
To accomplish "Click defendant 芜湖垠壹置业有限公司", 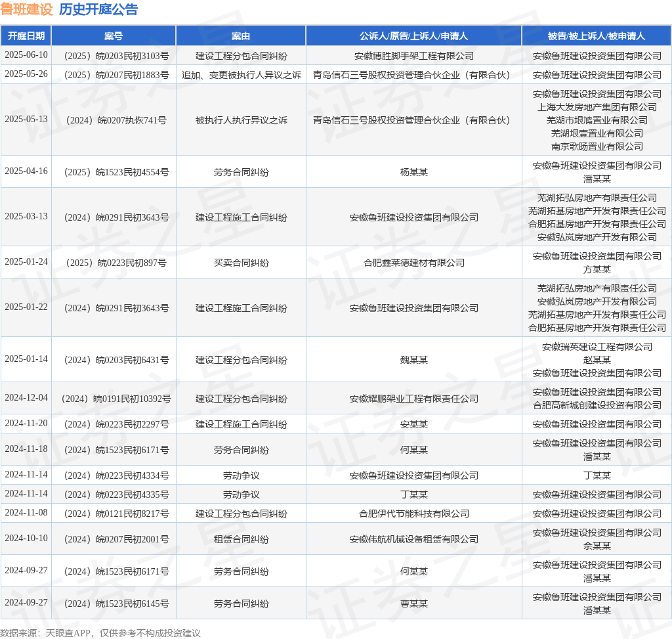I will 597,133.
